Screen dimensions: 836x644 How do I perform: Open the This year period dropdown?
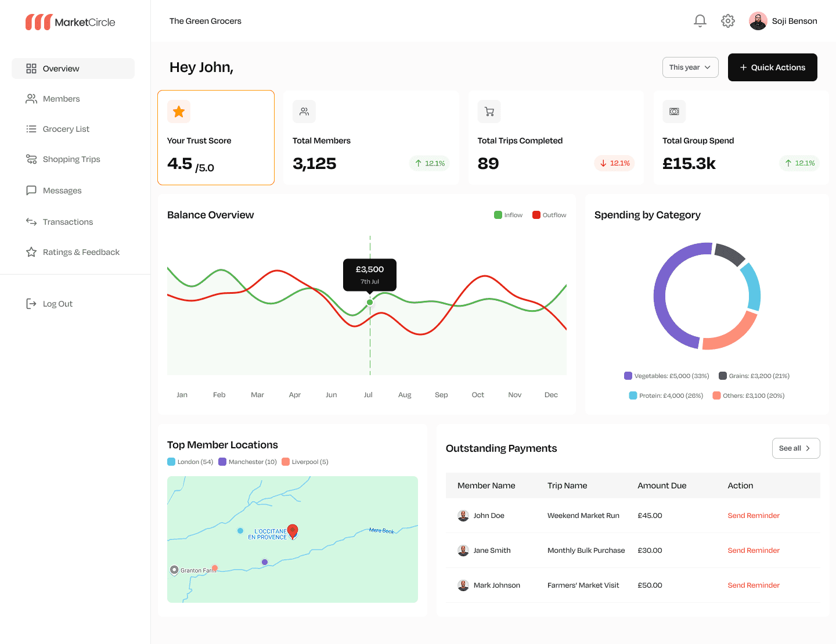coord(690,67)
